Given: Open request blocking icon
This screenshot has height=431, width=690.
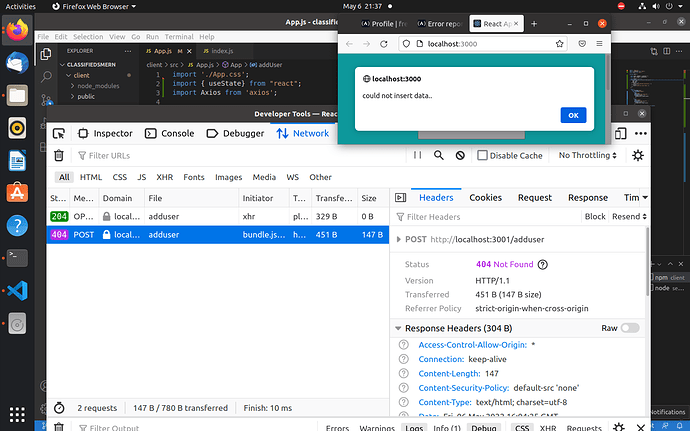Looking at the screenshot, I should click(x=460, y=155).
